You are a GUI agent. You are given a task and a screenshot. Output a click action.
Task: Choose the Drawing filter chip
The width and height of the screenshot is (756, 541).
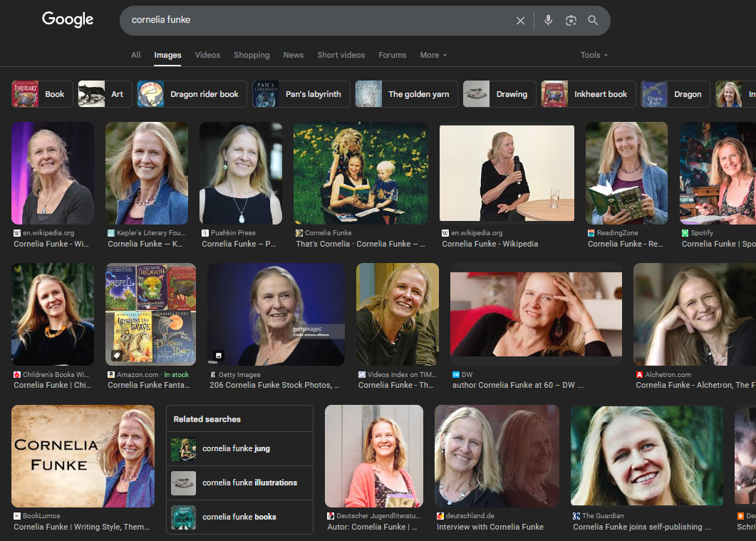[499, 94]
